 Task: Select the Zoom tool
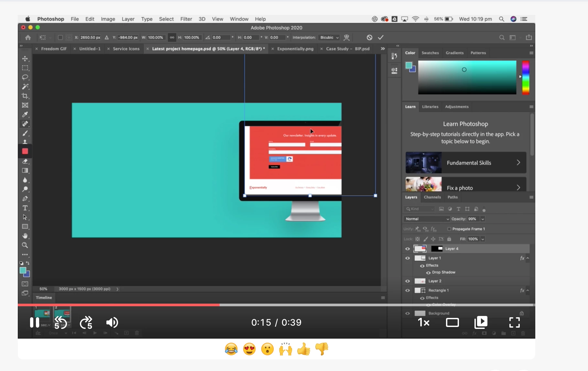tap(25, 245)
